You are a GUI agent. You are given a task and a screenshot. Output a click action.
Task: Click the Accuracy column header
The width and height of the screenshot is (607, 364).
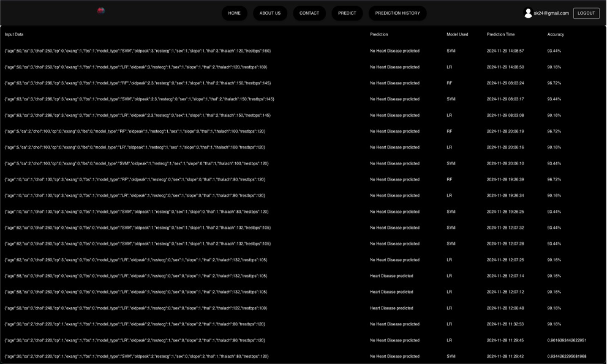(x=556, y=34)
